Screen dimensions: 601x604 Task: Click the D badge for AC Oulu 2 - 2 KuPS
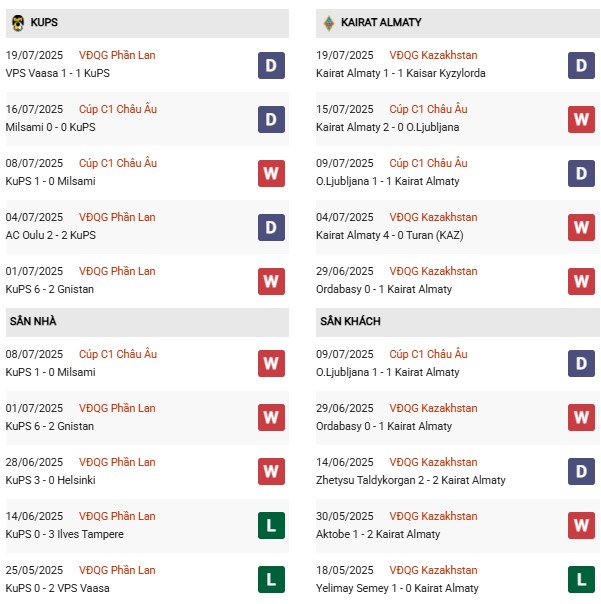coord(271,228)
